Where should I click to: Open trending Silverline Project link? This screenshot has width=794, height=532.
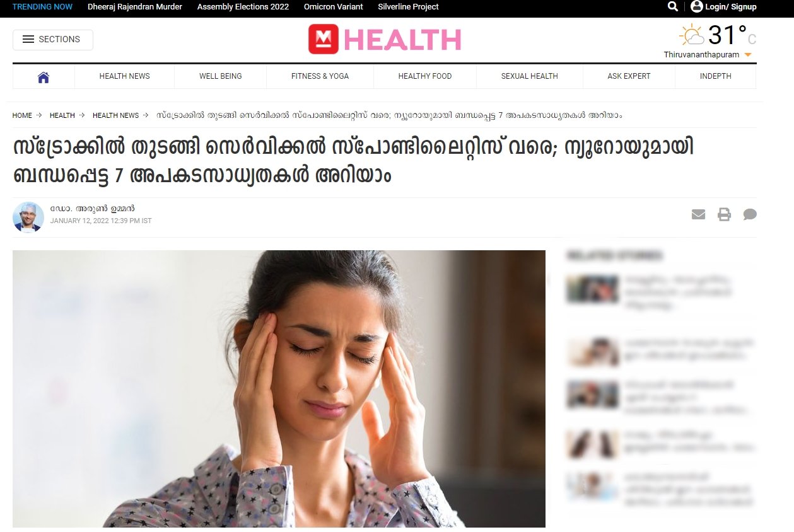click(x=409, y=7)
